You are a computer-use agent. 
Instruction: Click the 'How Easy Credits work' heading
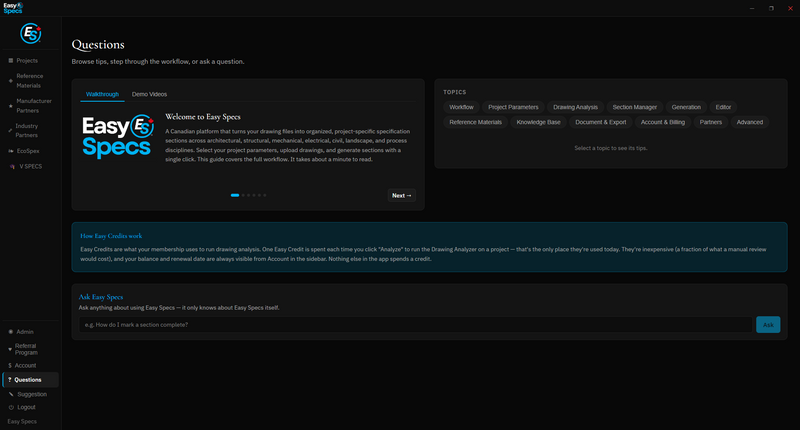click(111, 236)
